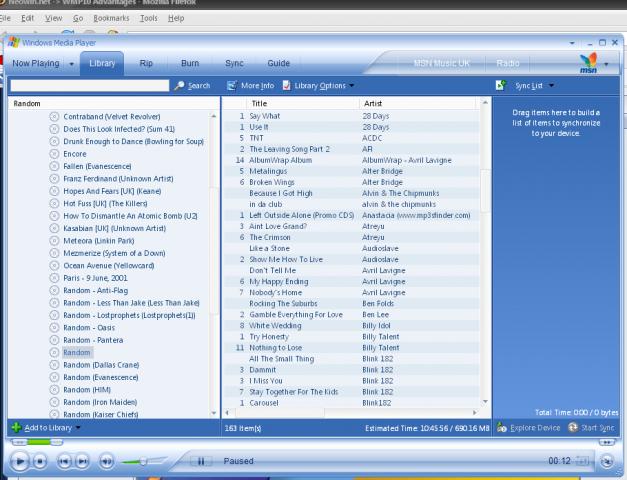Screen dimensions: 627x480
Task: Click the msn butterfly logo
Action: (588, 63)
